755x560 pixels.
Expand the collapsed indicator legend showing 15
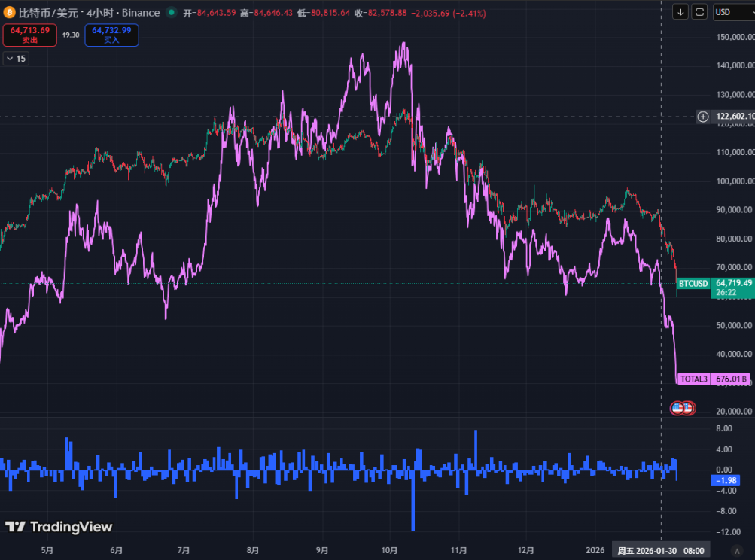(16, 59)
